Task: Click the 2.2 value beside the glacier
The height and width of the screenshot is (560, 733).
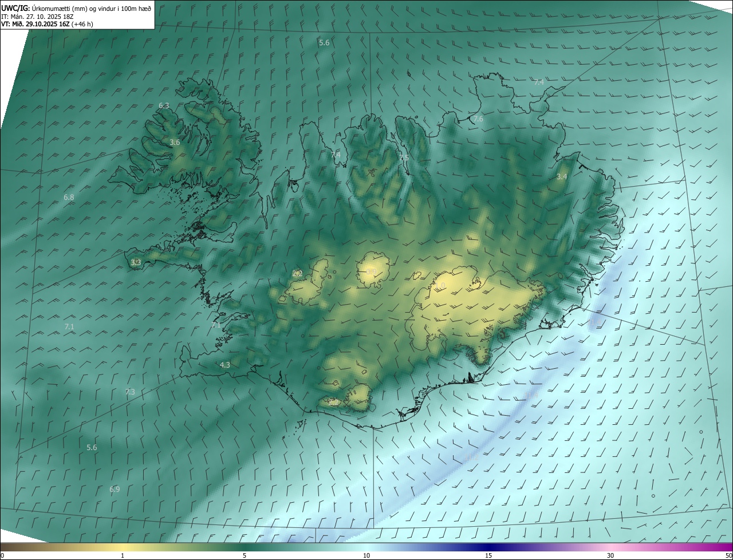Action: click(297, 273)
